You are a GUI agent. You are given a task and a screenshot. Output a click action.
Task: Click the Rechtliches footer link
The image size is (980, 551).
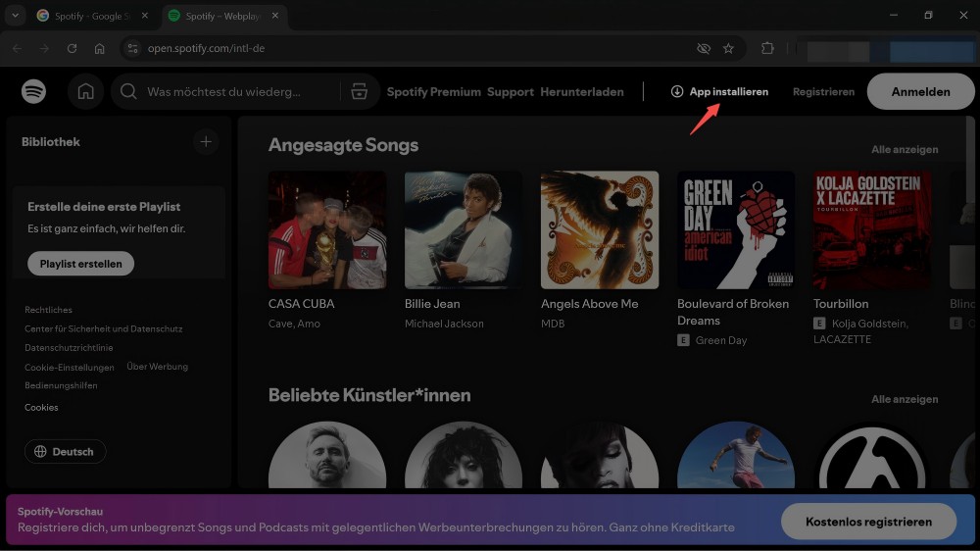point(48,310)
